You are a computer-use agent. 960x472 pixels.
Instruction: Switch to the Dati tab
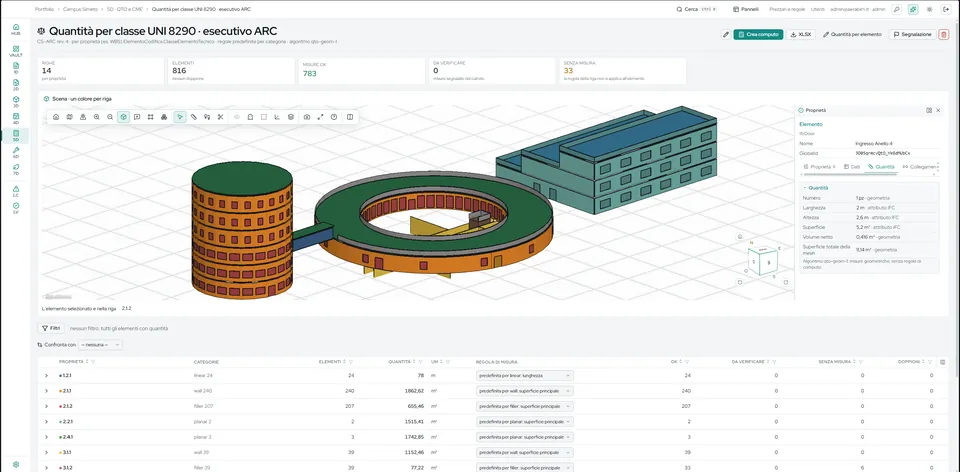[852, 167]
